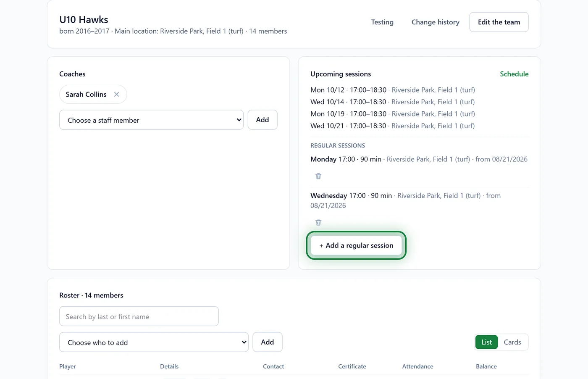
Task: Click Add button next to roster dropdown
Action: 268,342
